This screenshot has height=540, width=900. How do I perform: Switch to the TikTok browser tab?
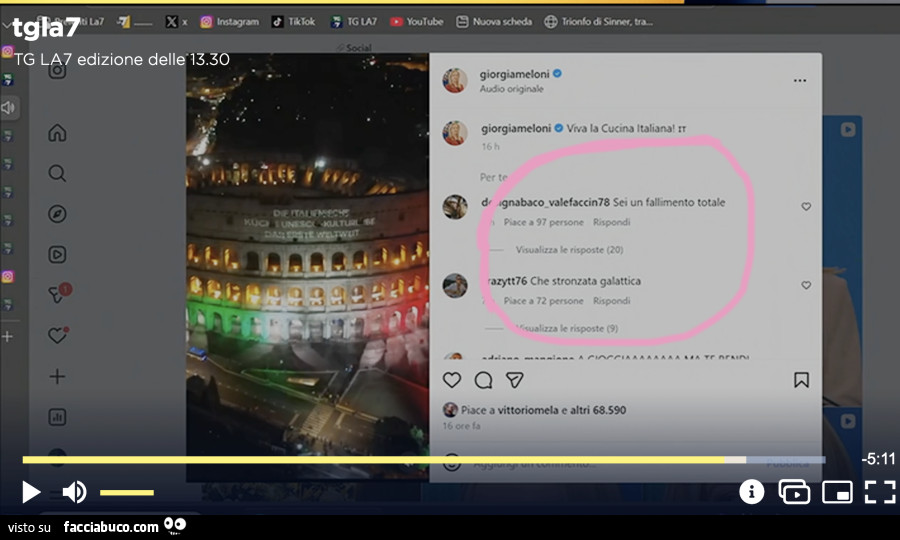tap(293, 21)
